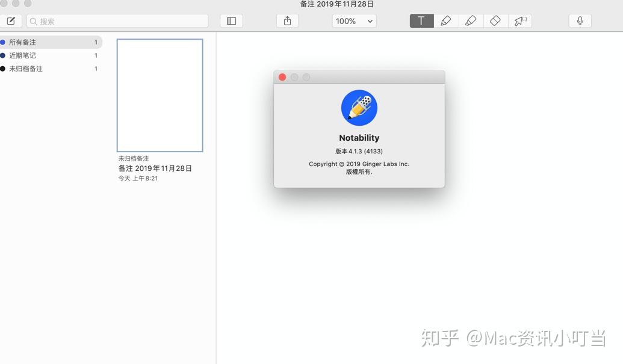Click the Notability name in the About window
Screen dimensions: 623x364
point(359,137)
